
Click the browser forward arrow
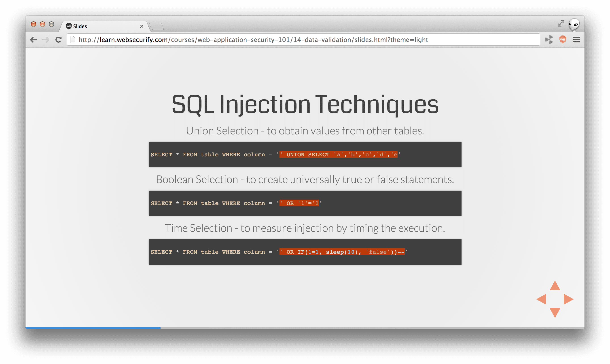[x=46, y=40]
